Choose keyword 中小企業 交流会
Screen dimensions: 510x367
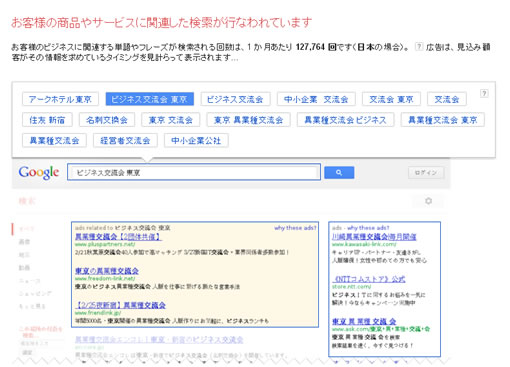tap(316, 99)
